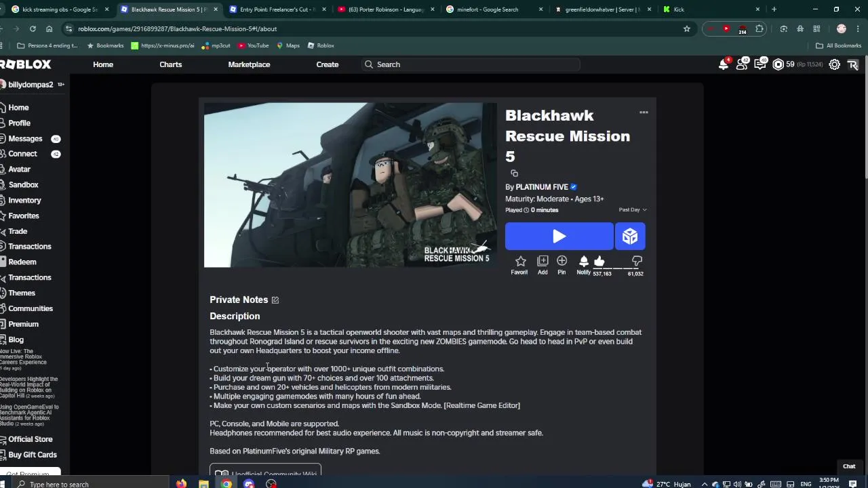Switch to the Kick browser tab
868x488 pixels.
711,9
